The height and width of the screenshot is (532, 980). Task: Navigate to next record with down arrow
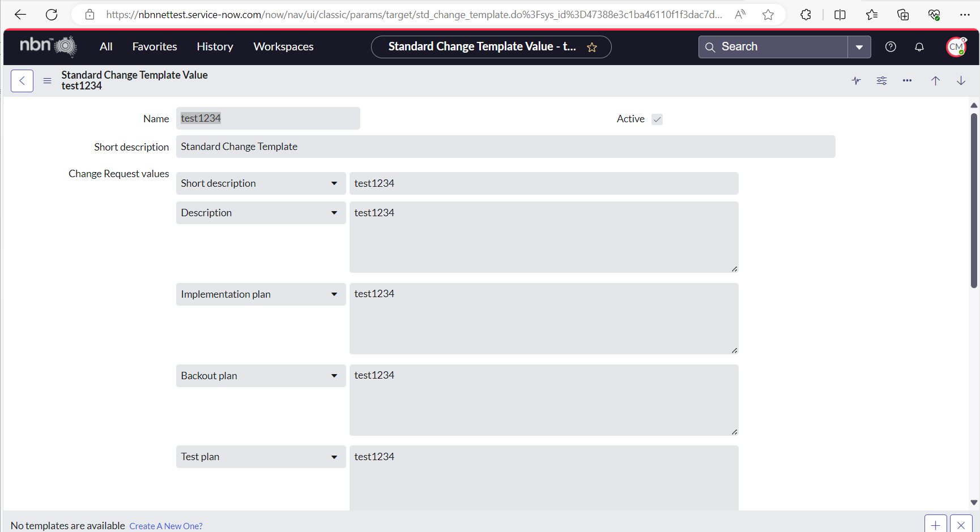coord(961,80)
